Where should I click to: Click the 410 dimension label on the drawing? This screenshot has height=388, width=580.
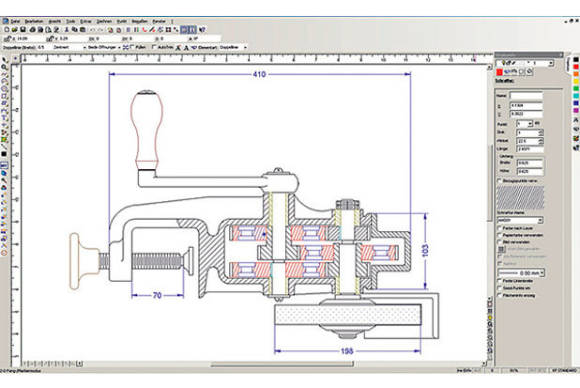pos(259,74)
